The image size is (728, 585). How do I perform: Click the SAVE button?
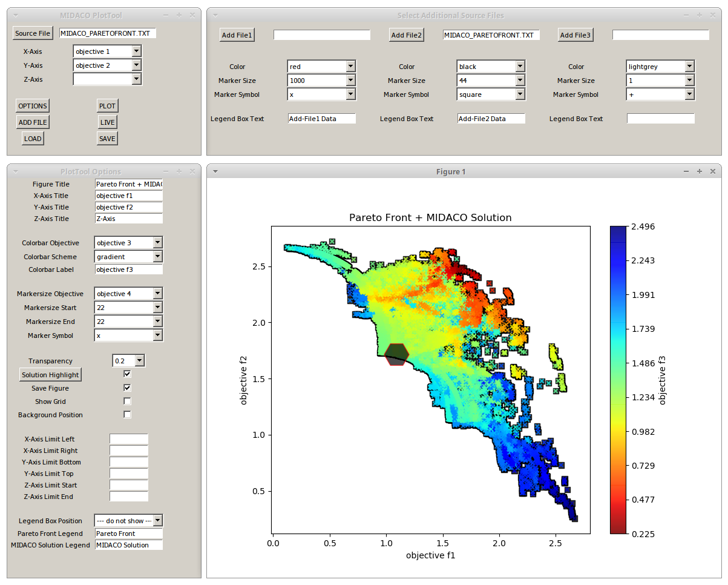point(107,139)
